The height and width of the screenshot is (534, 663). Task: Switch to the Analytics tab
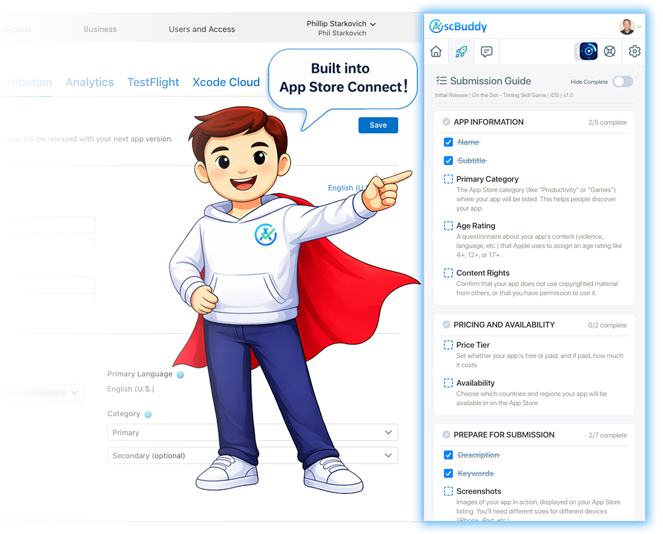pyautogui.click(x=90, y=82)
